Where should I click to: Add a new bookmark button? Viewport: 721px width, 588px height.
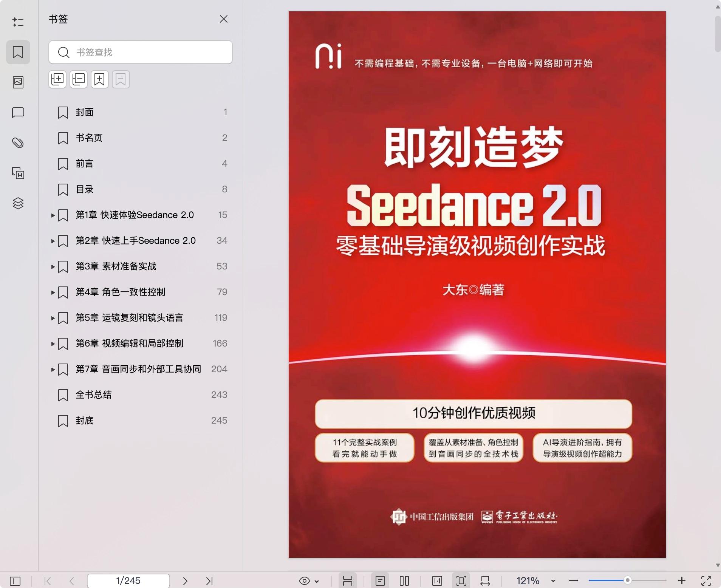[x=99, y=79]
